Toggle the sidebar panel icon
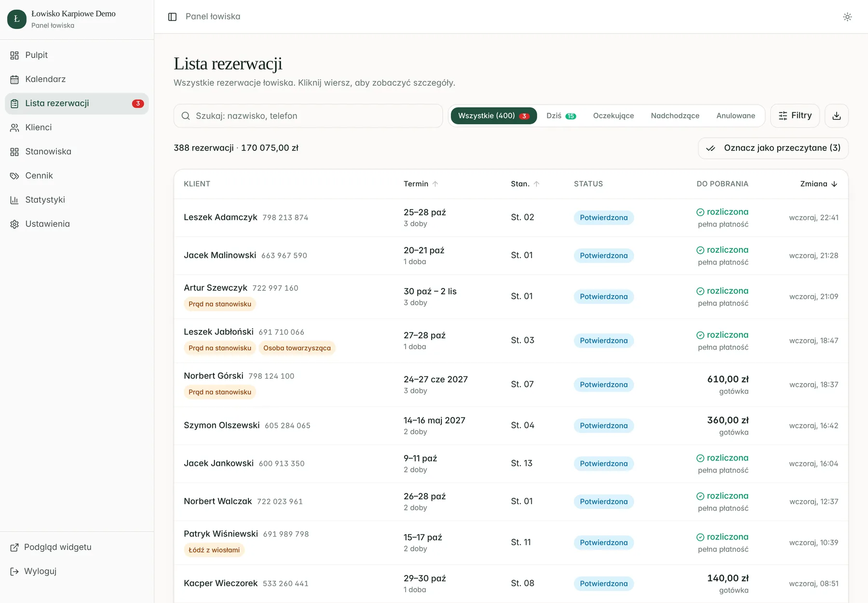Screen dimensions: 868x603 [172, 17]
